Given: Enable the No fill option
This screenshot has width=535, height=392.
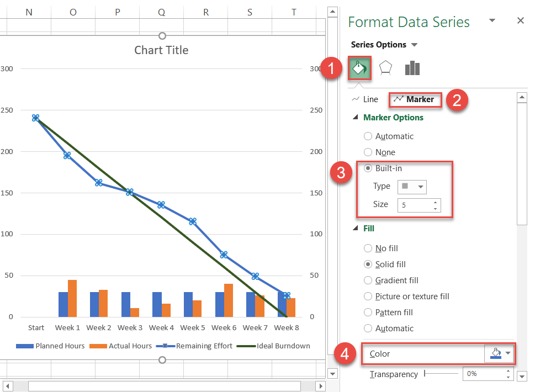Looking at the screenshot, I should (x=368, y=248).
